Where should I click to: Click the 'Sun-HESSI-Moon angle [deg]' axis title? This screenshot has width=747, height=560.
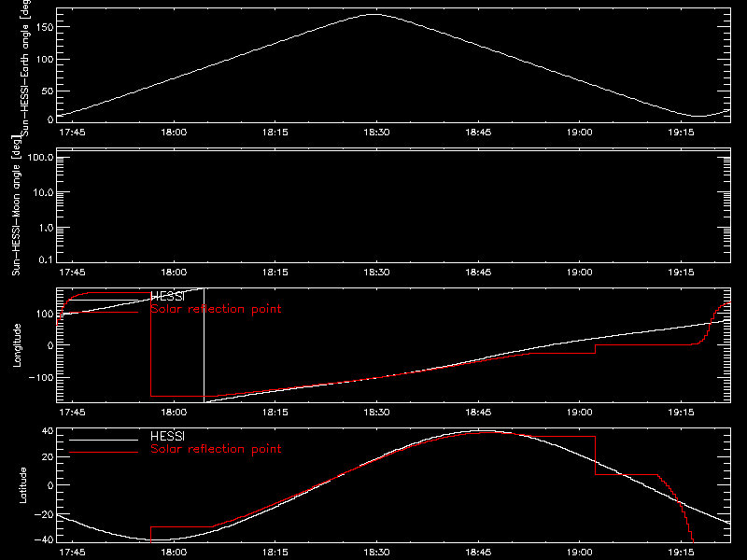[16, 205]
